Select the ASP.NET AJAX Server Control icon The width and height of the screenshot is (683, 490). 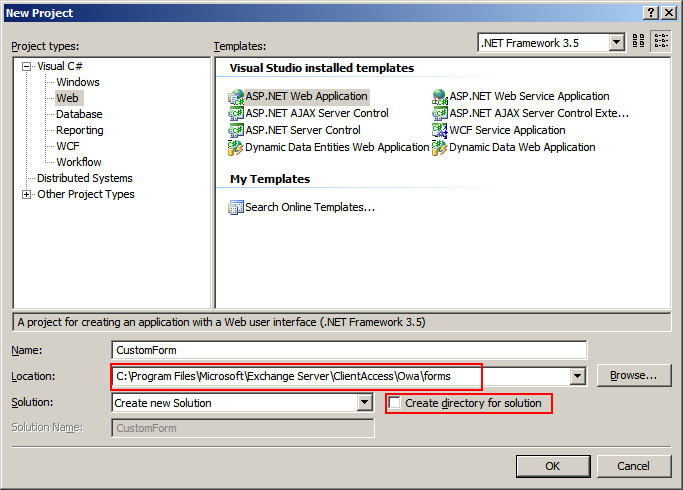(x=236, y=114)
